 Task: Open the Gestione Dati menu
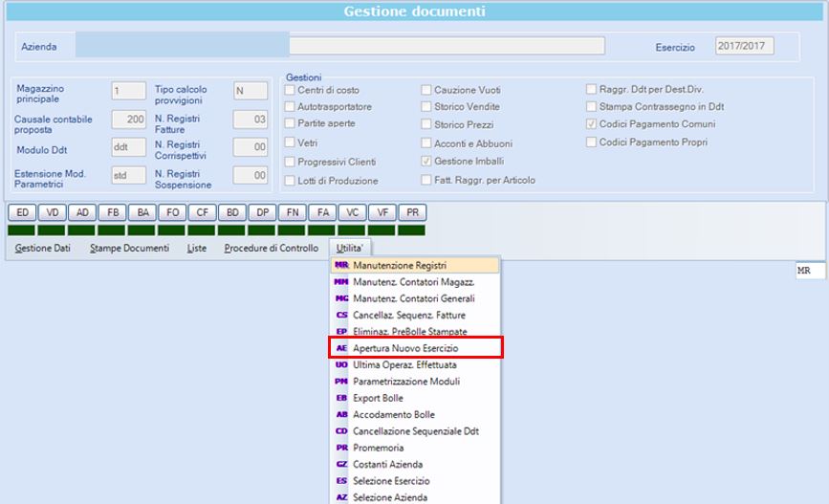42,248
